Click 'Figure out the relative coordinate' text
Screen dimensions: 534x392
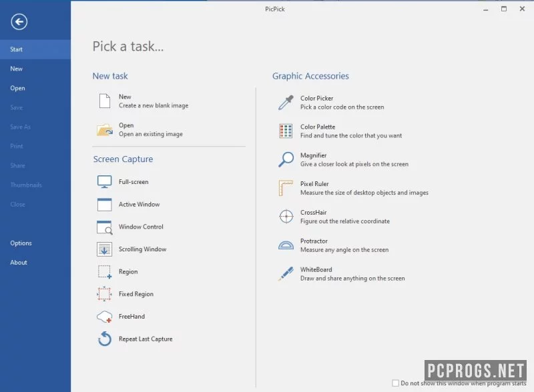[x=344, y=221]
